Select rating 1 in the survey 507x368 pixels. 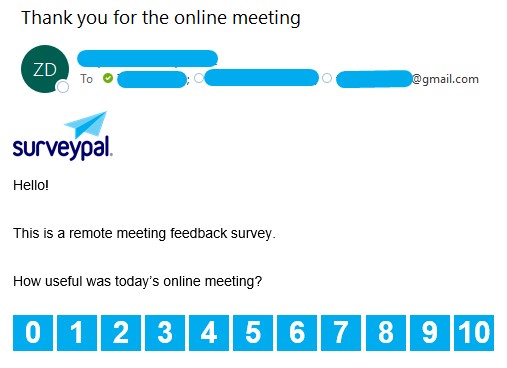(77, 333)
